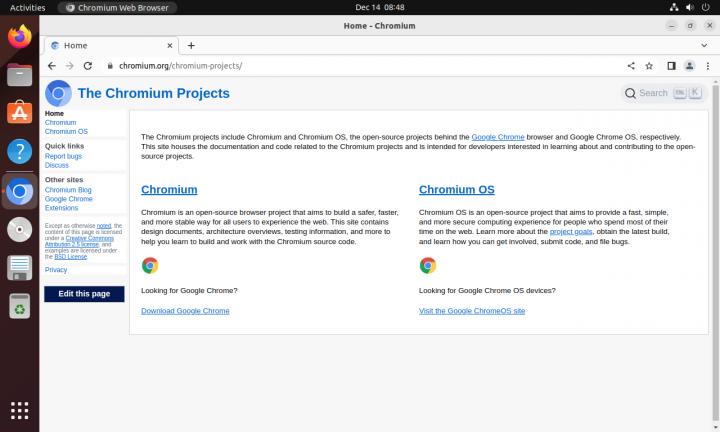Open the disc icon in the dock
Screen dimensions: 720x432
click(x=20, y=230)
